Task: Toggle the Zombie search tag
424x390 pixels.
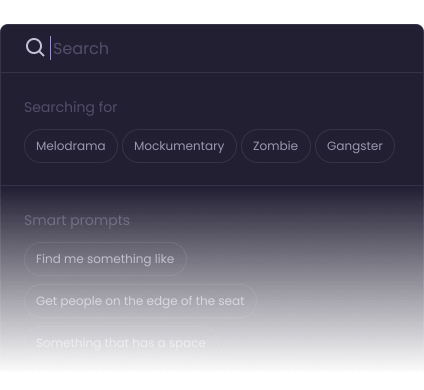Action: (x=276, y=146)
